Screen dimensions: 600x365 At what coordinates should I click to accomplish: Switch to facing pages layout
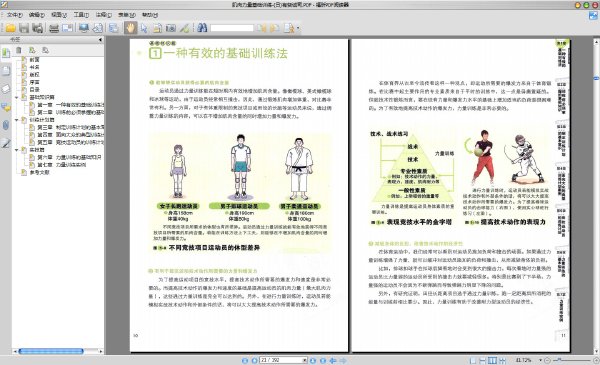tap(492, 360)
